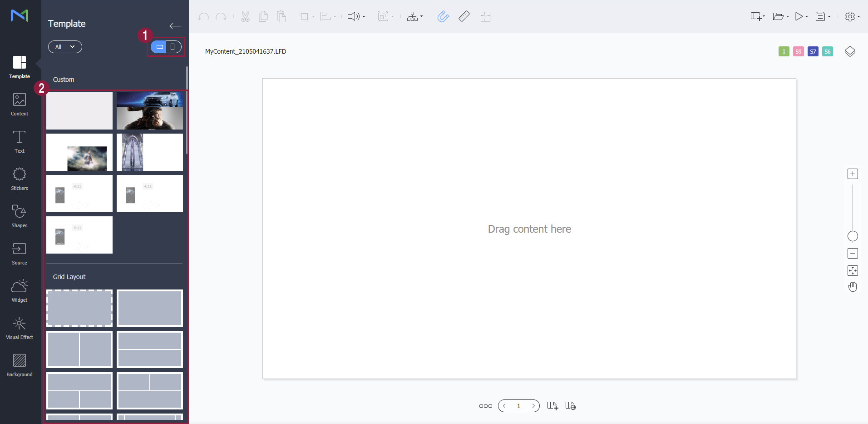Viewport: 868px width, 424px height.
Task: Click the Paste clipboard icon
Action: 281,17
